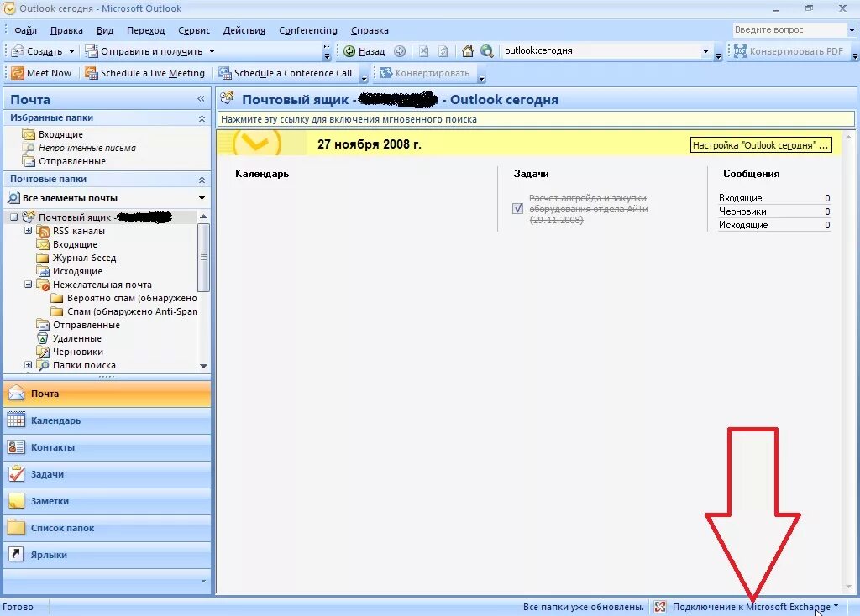This screenshot has height=616, width=860.
Task: Click the Stop loading icon
Action: coord(423,51)
